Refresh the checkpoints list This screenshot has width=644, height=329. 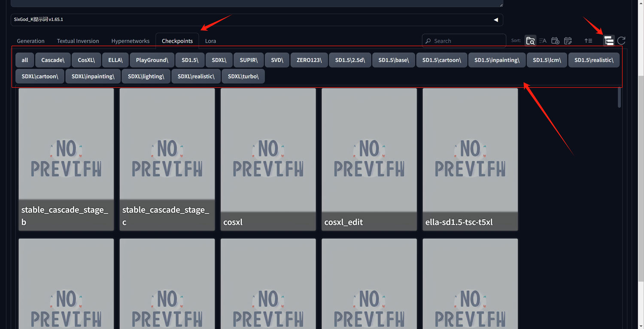point(621,41)
